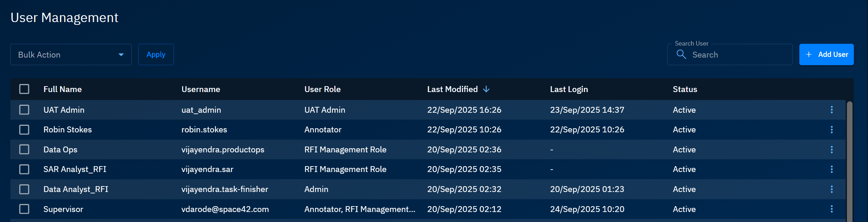
Task: Click the user table's vertical scrollbar
Action: (849, 162)
